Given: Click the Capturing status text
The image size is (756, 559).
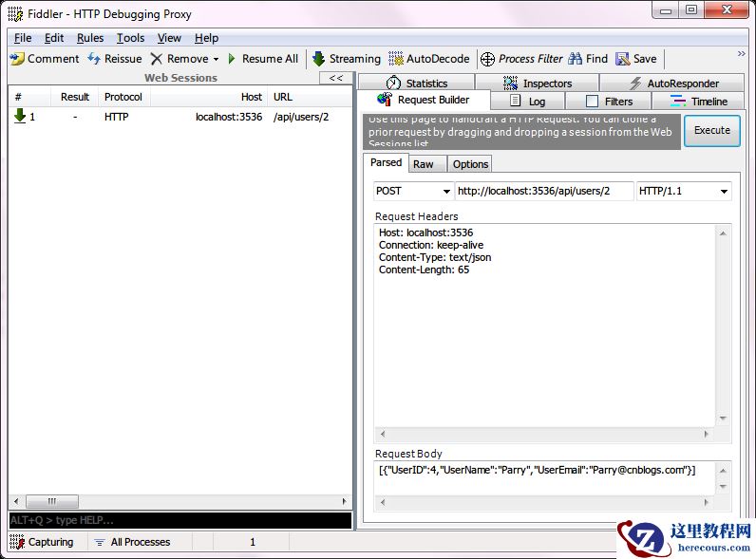Looking at the screenshot, I should point(50,542).
